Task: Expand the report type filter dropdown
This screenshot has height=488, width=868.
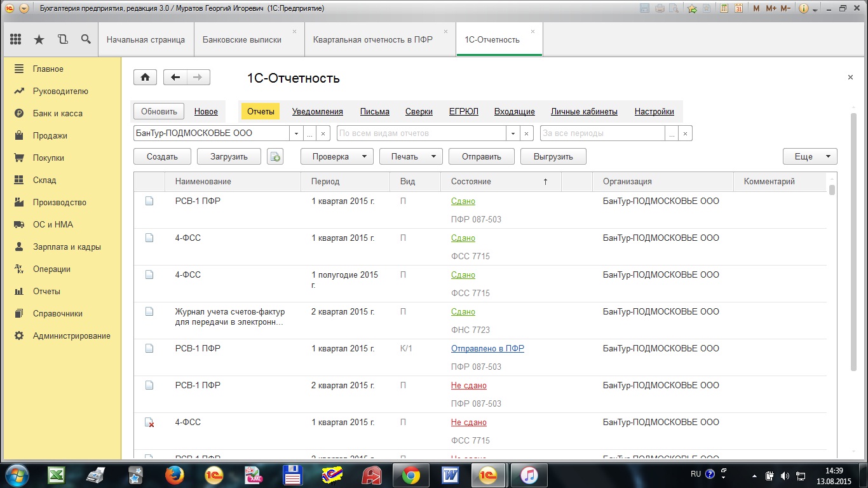Action: (x=512, y=133)
